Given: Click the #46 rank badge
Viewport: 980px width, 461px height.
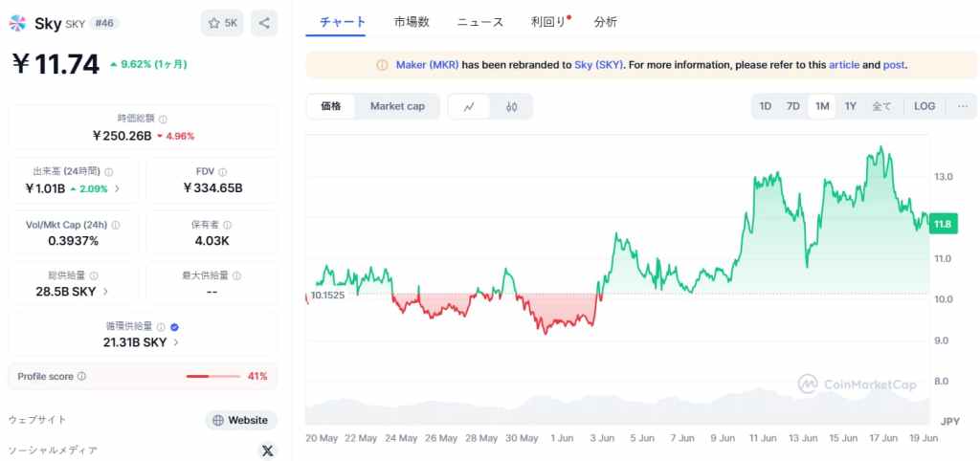Looking at the screenshot, I should (x=104, y=23).
